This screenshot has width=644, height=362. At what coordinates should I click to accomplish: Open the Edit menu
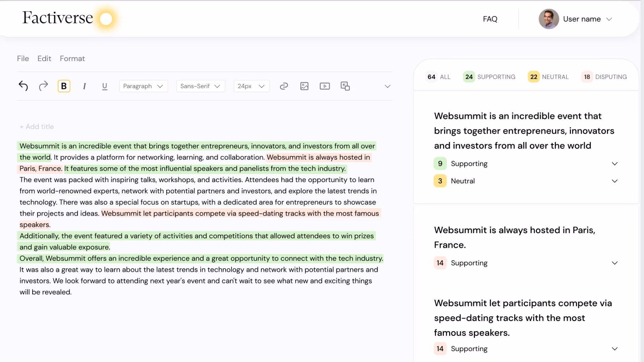point(44,58)
